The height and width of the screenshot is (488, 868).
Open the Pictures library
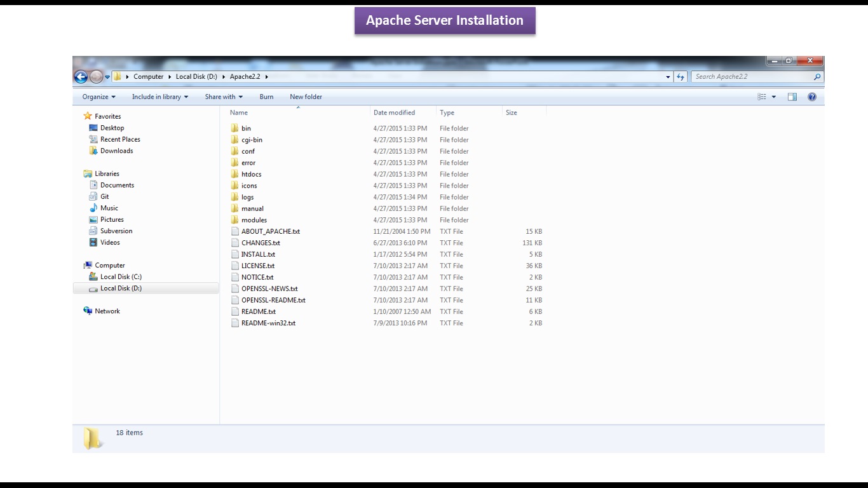112,220
